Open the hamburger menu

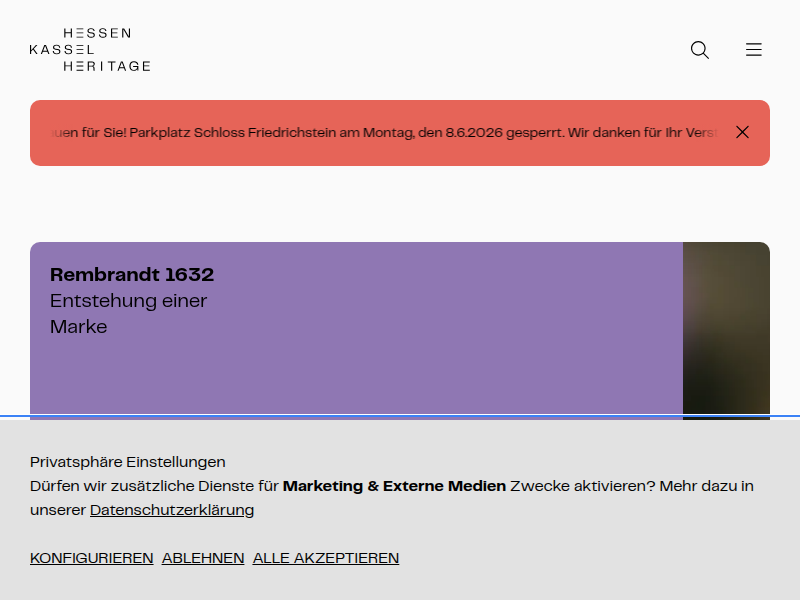click(x=754, y=49)
